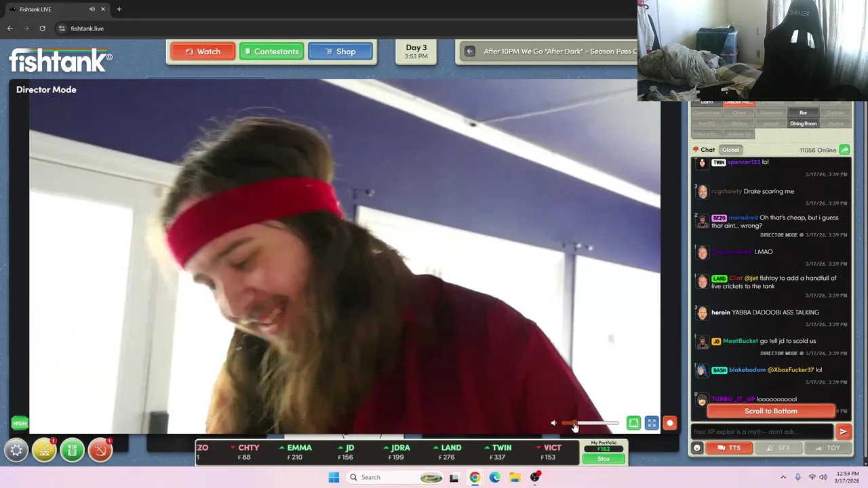Image resolution: width=868 pixels, height=488 pixels.
Task: Focus the chat message input field
Action: point(762,432)
